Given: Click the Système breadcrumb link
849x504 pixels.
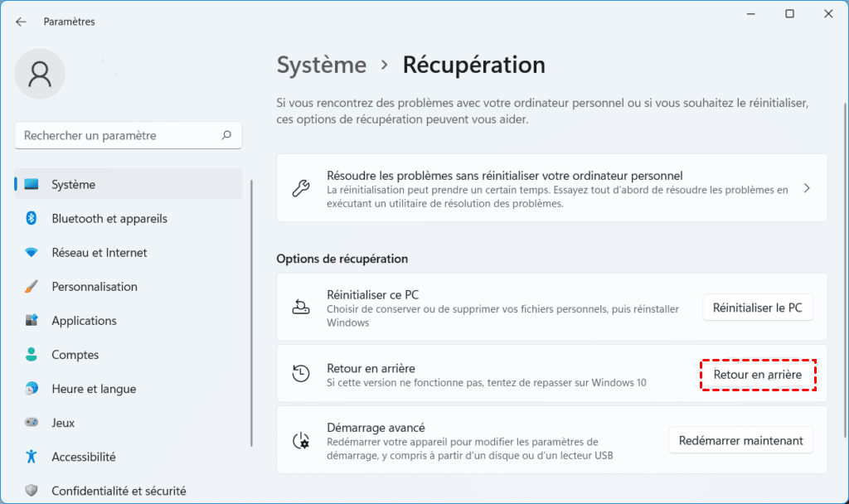Looking at the screenshot, I should pos(321,65).
